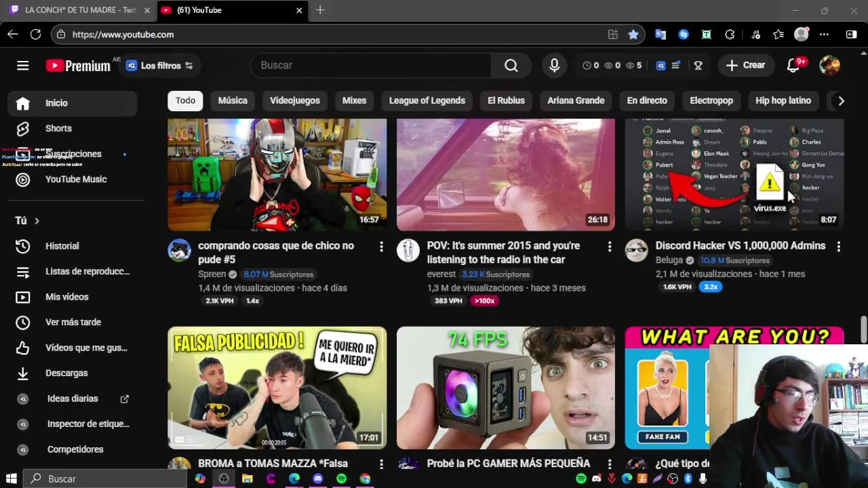
Task: Click the vidIQ trophy icon
Action: [x=698, y=66]
